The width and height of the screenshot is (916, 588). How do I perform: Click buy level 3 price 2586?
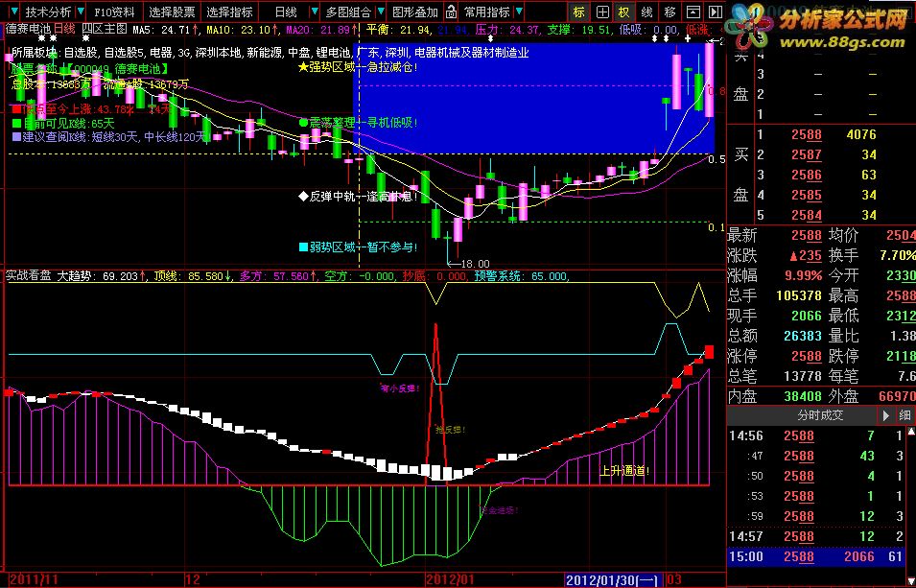[x=806, y=175]
